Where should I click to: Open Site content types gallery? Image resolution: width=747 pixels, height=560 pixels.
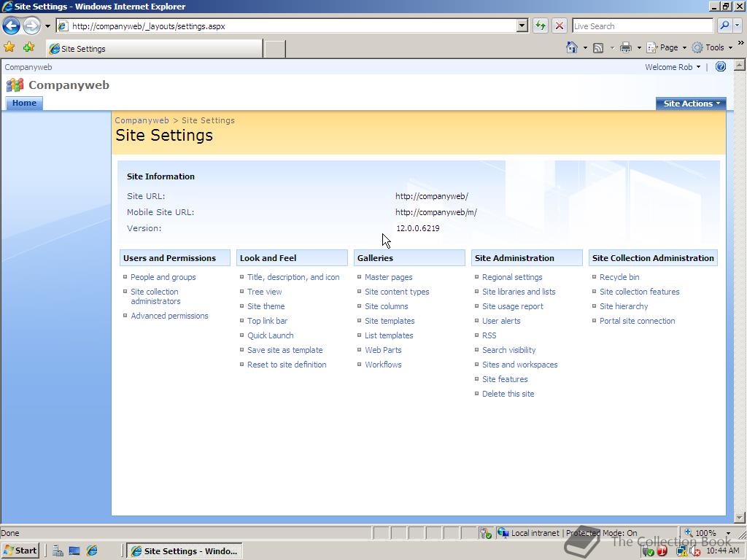coord(397,292)
